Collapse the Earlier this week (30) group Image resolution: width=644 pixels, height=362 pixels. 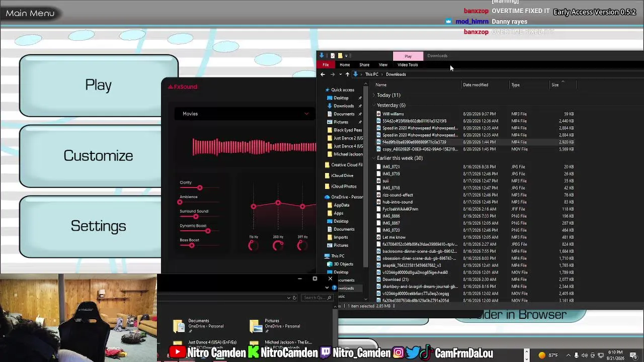(374, 158)
